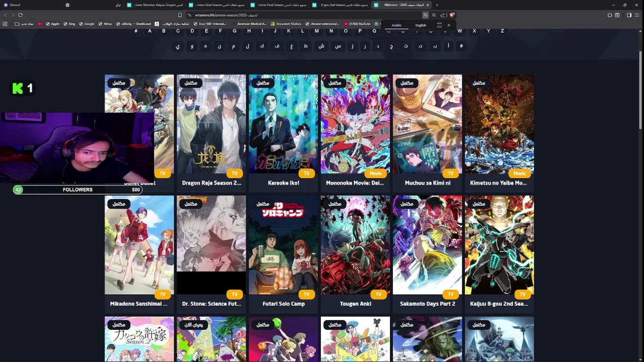Filter anime by letter M
This screenshot has width=644, height=362.
(x=316, y=31)
